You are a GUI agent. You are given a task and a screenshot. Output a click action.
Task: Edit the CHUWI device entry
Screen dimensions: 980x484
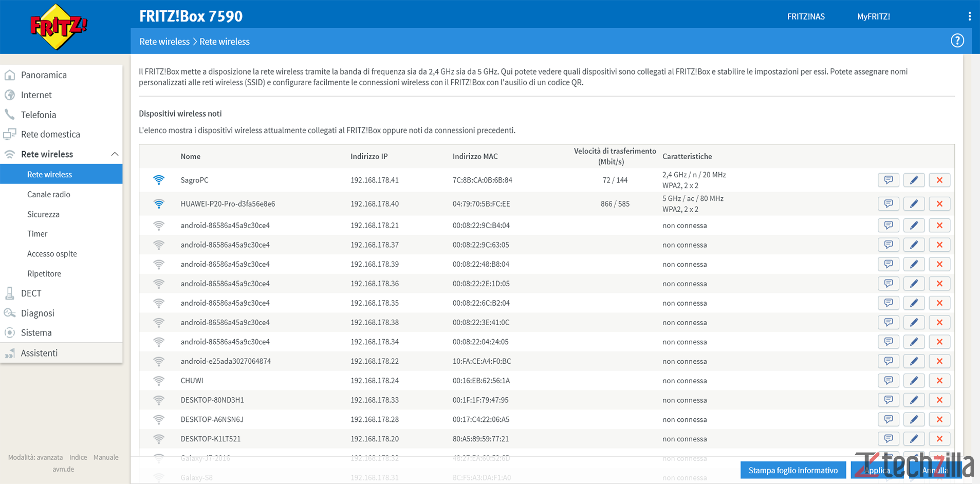[914, 381]
